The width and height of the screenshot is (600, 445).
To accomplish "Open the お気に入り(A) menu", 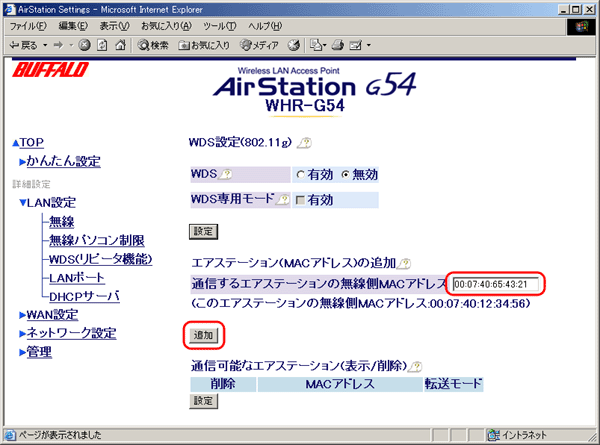I will tap(166, 26).
